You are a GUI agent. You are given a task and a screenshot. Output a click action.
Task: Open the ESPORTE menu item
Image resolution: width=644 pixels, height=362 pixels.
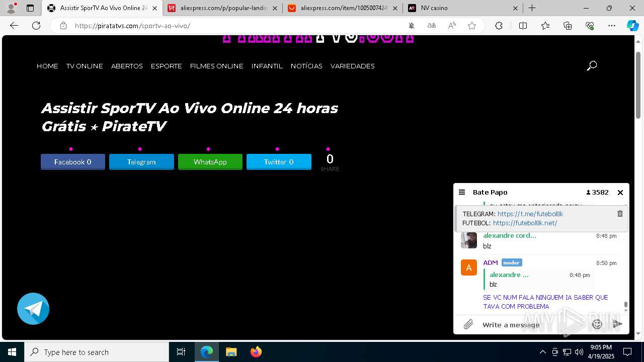[x=166, y=66]
